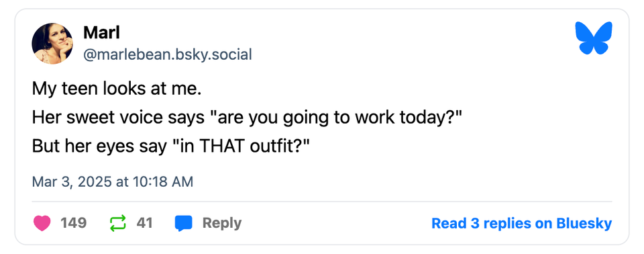Viewport: 644px width, 254px height.
Task: Click the 149 likes count
Action: pos(74,223)
